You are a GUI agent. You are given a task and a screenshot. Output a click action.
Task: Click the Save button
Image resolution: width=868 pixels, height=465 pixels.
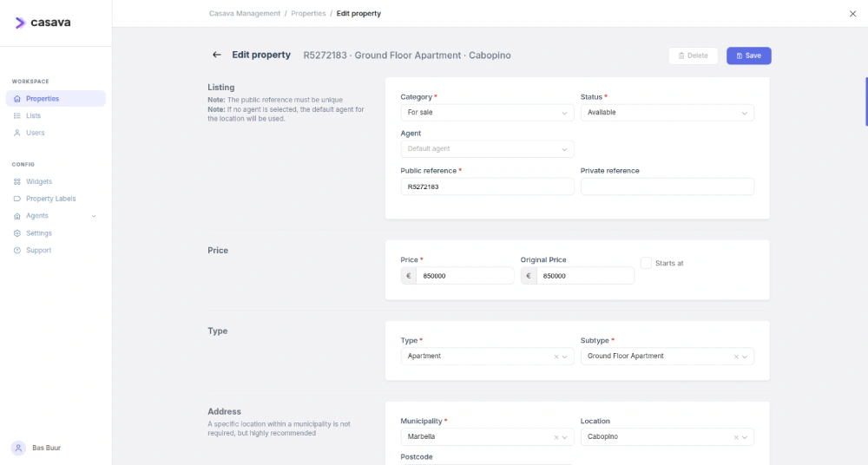pos(748,56)
